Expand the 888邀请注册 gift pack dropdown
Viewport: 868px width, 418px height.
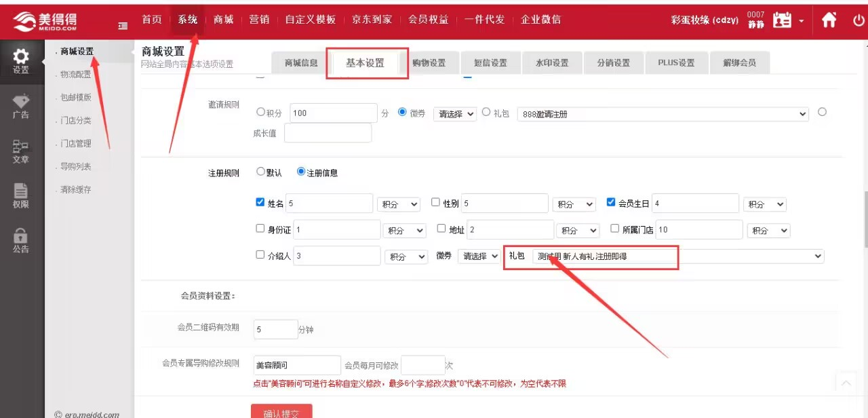(663, 114)
